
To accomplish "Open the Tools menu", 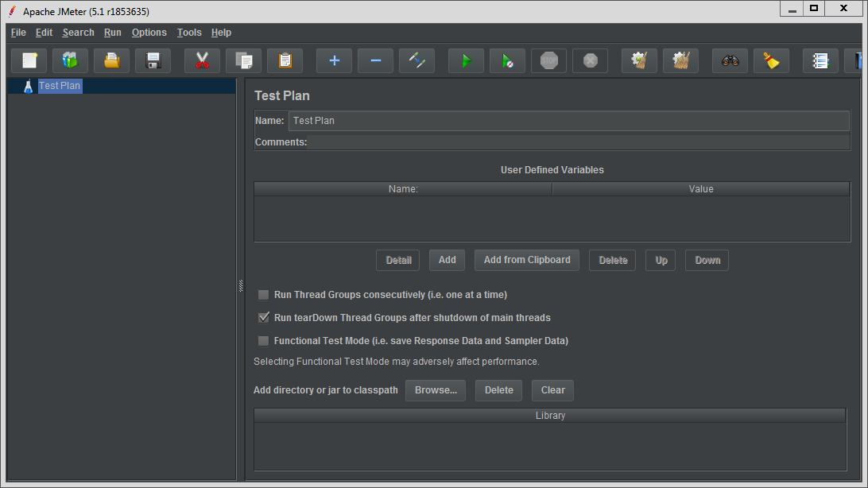I will (x=189, y=33).
